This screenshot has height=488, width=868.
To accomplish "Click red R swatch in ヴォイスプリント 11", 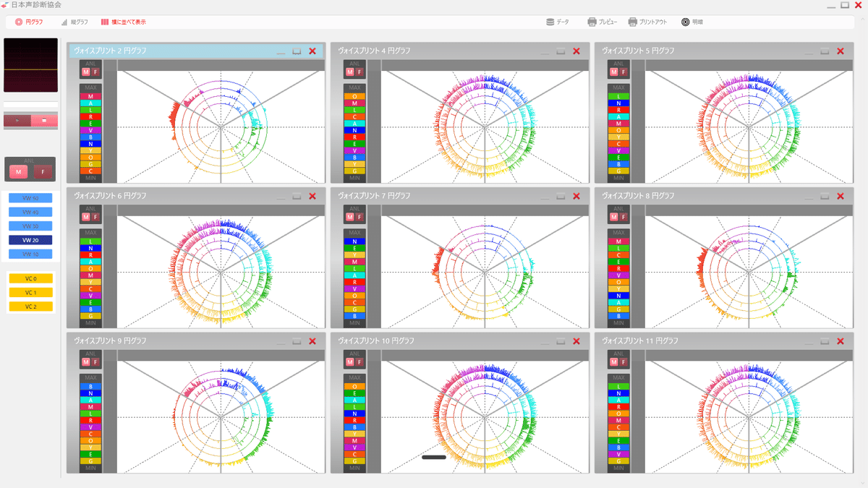I will [x=618, y=406].
